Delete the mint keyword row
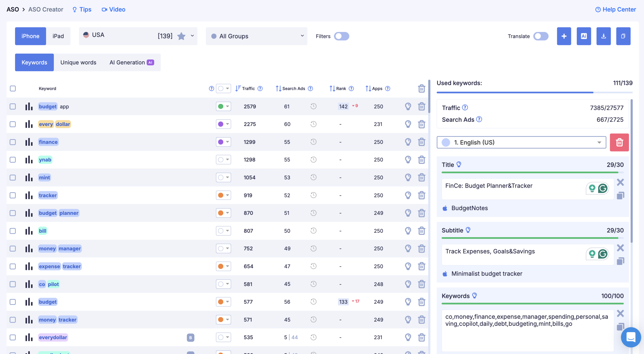This screenshot has width=644, height=354. (x=421, y=178)
